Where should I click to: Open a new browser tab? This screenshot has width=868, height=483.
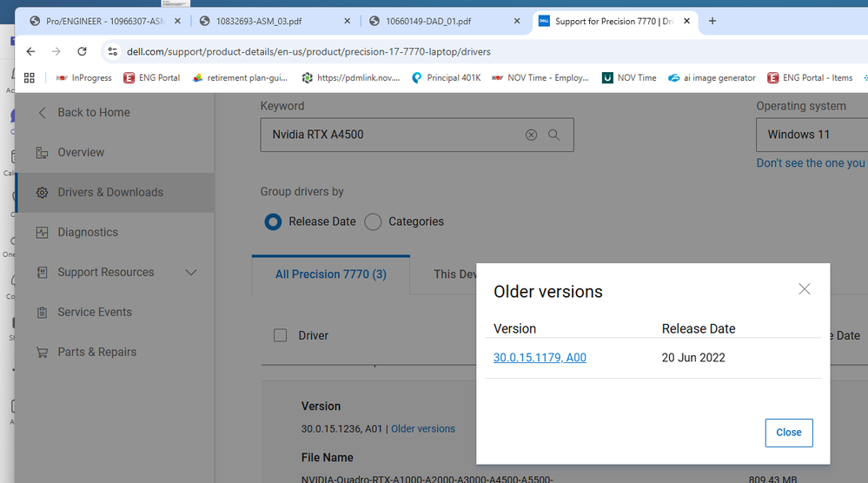click(712, 21)
